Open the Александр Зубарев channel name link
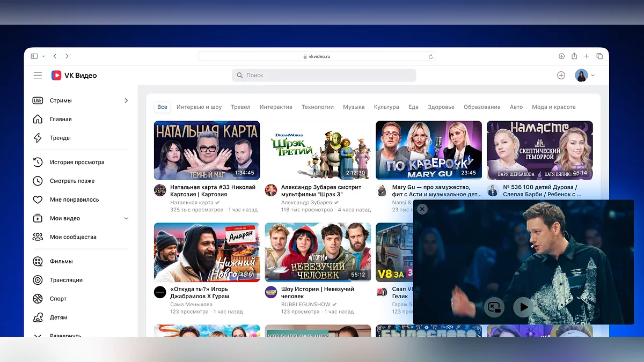Viewport: 644px width, 362px height. coord(306,203)
